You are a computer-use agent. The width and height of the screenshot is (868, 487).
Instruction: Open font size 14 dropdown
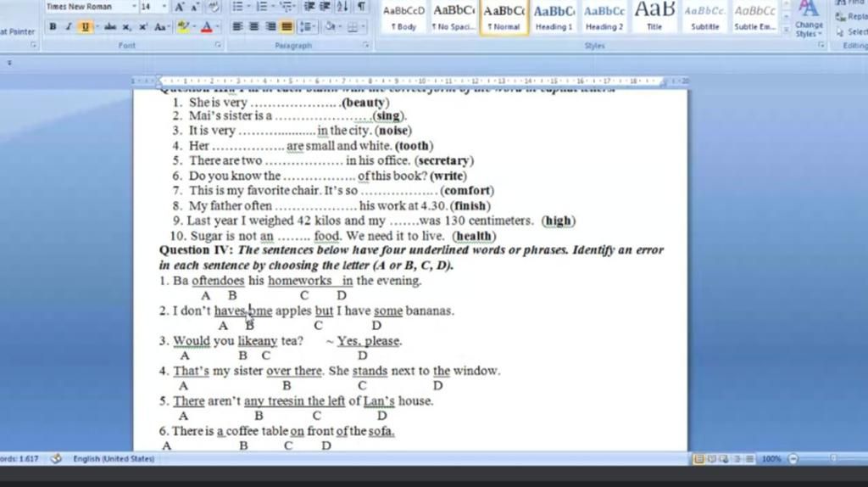click(164, 7)
